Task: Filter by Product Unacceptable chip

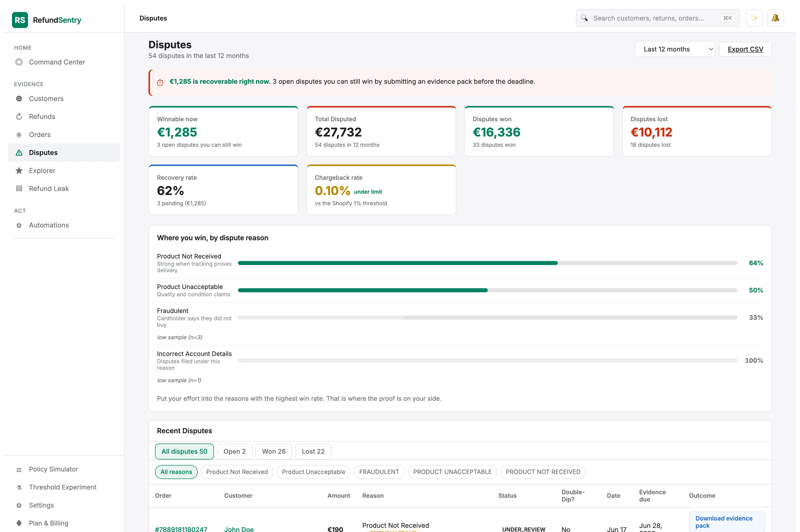Action: 313,472
